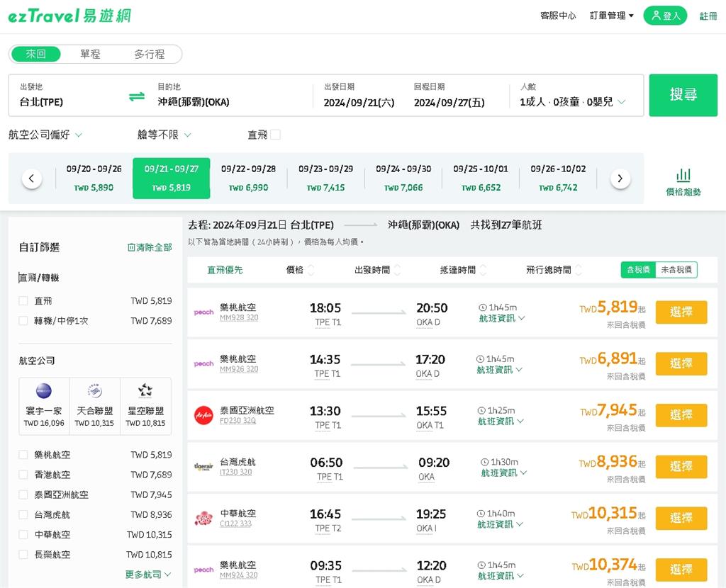Go to next date range arrow

tap(620, 179)
